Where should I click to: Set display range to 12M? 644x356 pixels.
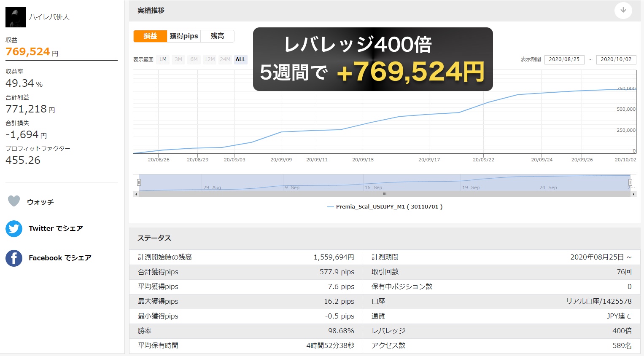(x=210, y=59)
